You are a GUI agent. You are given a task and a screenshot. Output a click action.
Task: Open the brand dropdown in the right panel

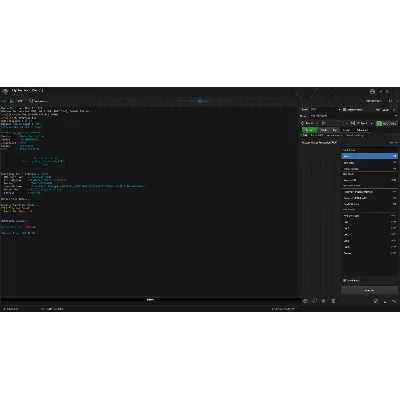pos(325,109)
